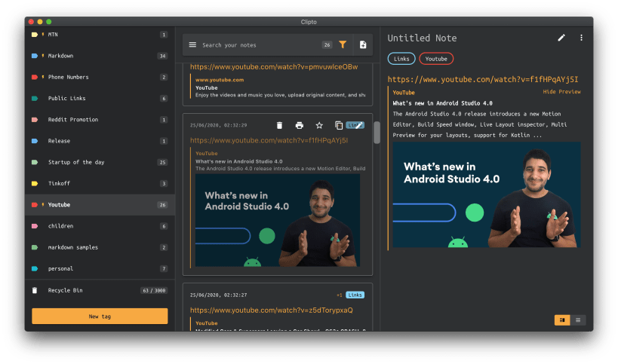This screenshot has height=364, width=618.
Task: Click the Android Studio thumbnail in note list
Action: pos(278,220)
